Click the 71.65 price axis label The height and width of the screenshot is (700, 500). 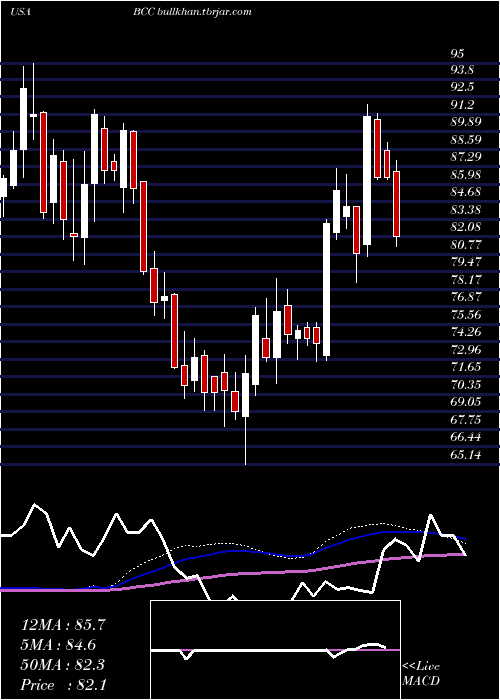click(465, 367)
